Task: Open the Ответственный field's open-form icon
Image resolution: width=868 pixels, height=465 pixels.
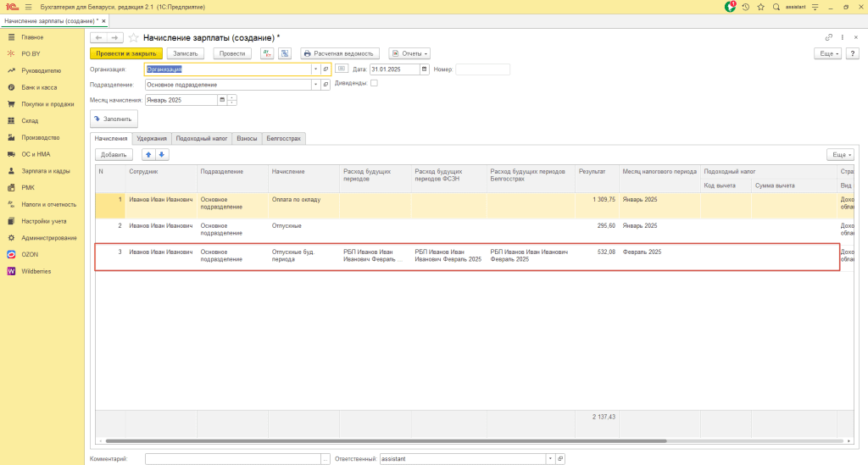Action: click(x=560, y=459)
